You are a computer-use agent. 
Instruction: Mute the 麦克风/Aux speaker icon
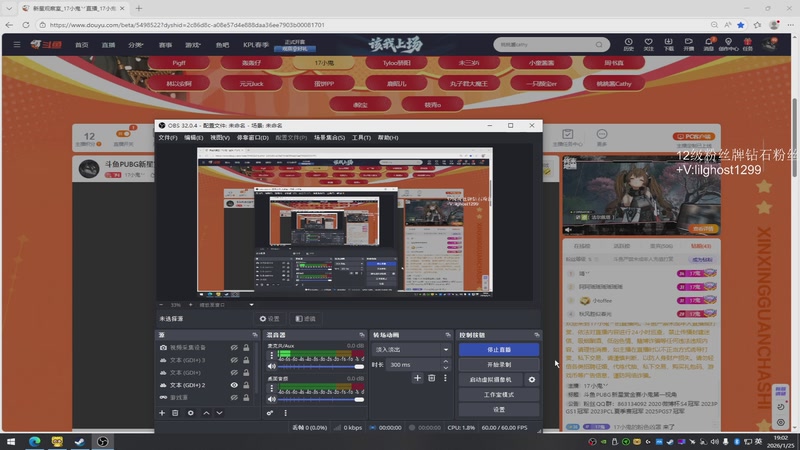click(x=271, y=366)
